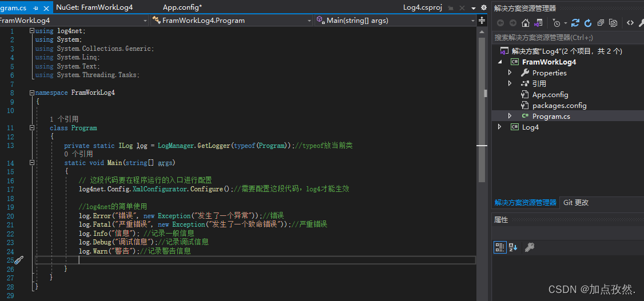Click the view code angle-brackets icon
Image resolution: width=644 pixels, height=301 pixels.
pyautogui.click(x=630, y=23)
